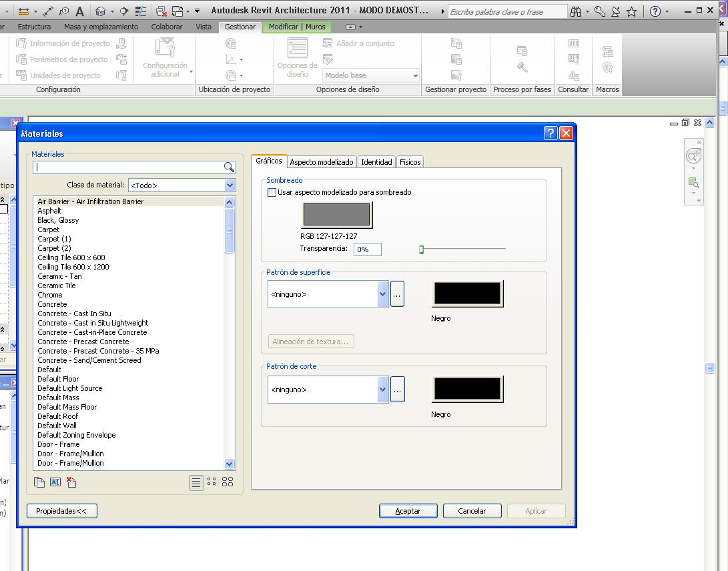Expand the 'Patrón de corte' pattern dropdown

pos(382,390)
